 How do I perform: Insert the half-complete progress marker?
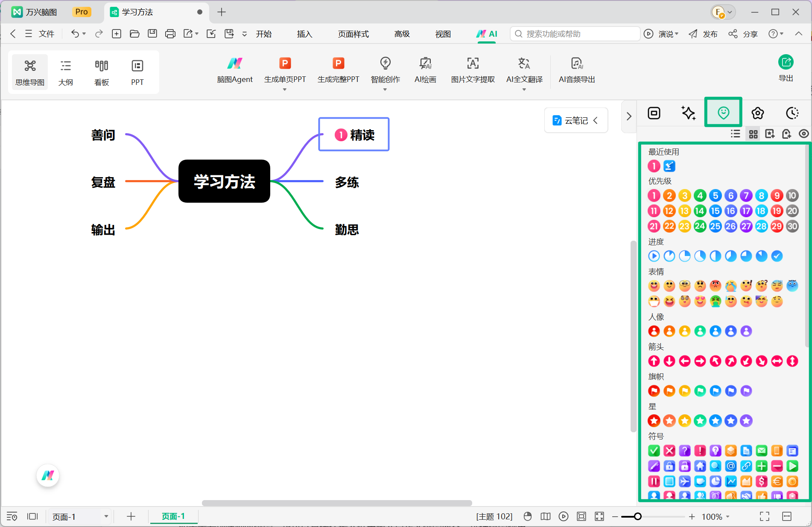point(716,256)
